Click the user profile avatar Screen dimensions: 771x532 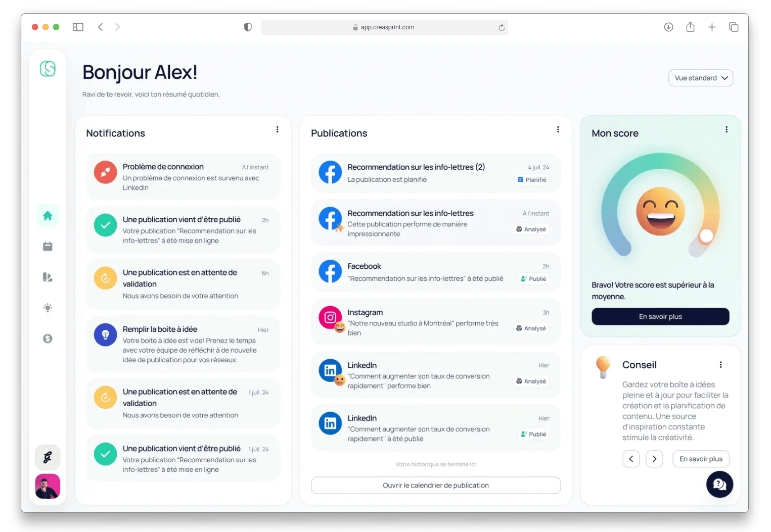(x=48, y=487)
